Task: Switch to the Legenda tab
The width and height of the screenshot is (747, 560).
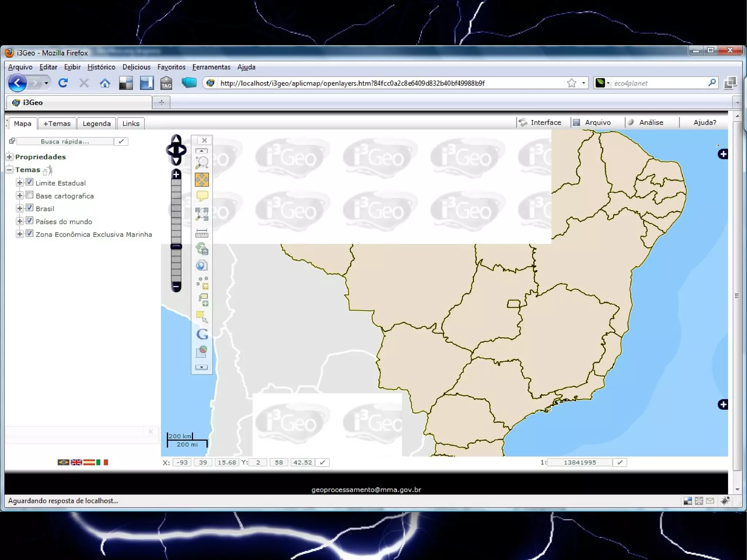Action: 96,124
